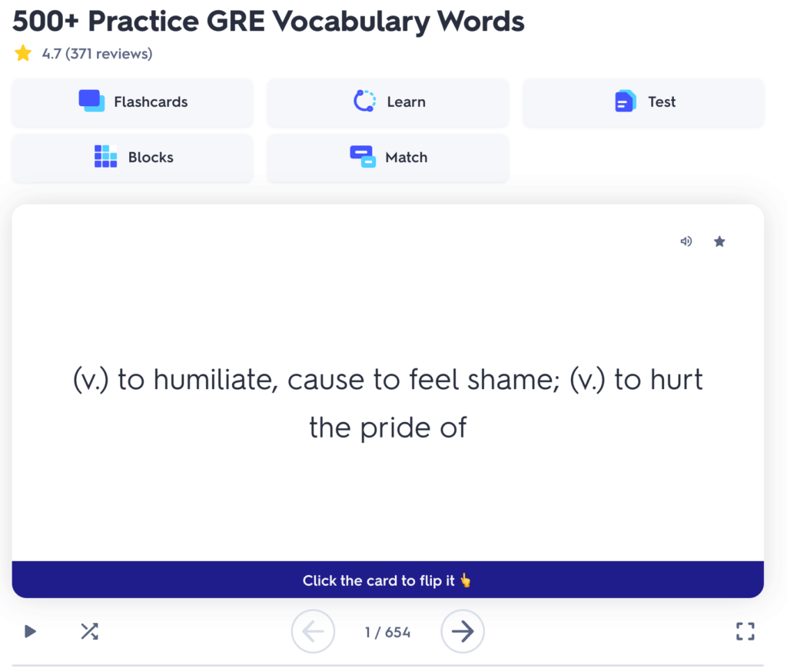Open Learn mode via its circular icon
The height and width of the screenshot is (672, 787).
pos(364,101)
